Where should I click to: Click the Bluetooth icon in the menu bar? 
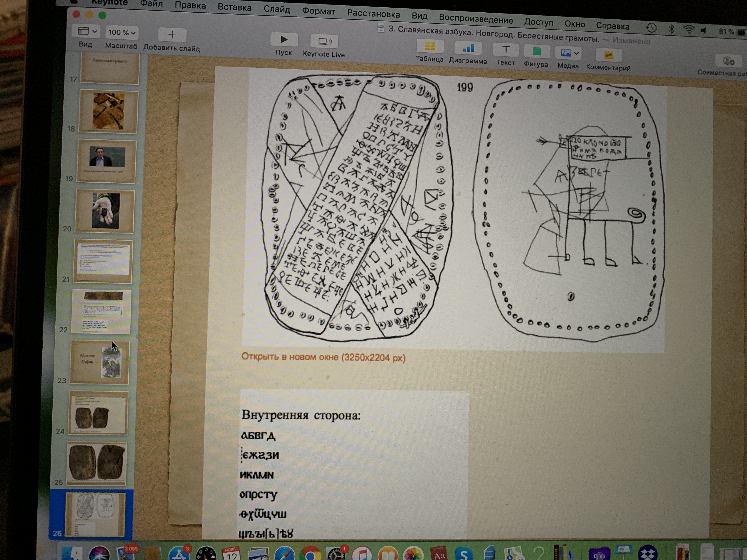tap(671, 29)
